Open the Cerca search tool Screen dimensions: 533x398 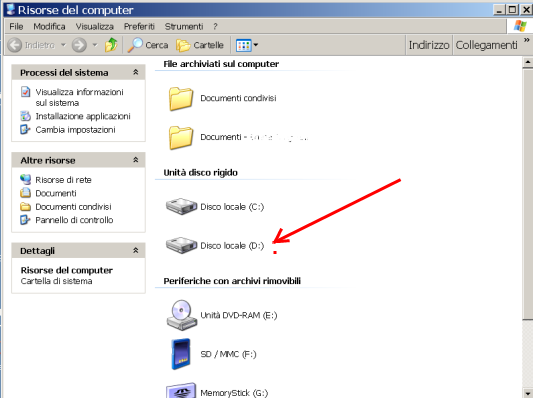(148, 45)
